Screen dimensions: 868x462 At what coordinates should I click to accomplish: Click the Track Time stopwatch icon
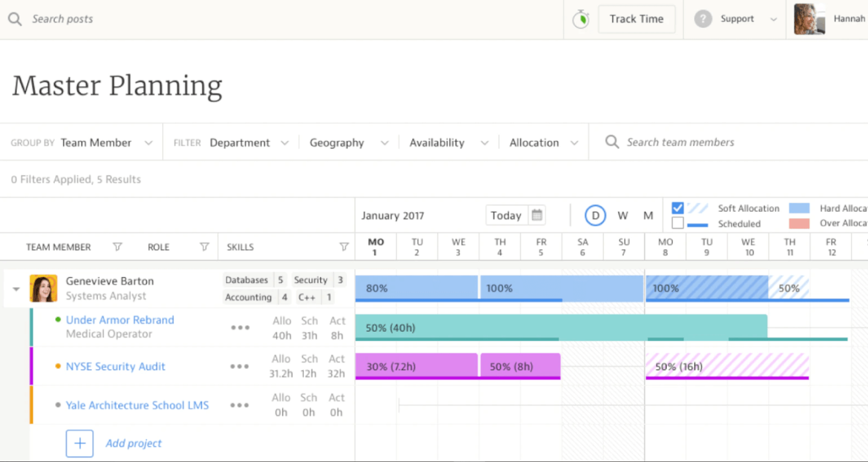pos(580,19)
